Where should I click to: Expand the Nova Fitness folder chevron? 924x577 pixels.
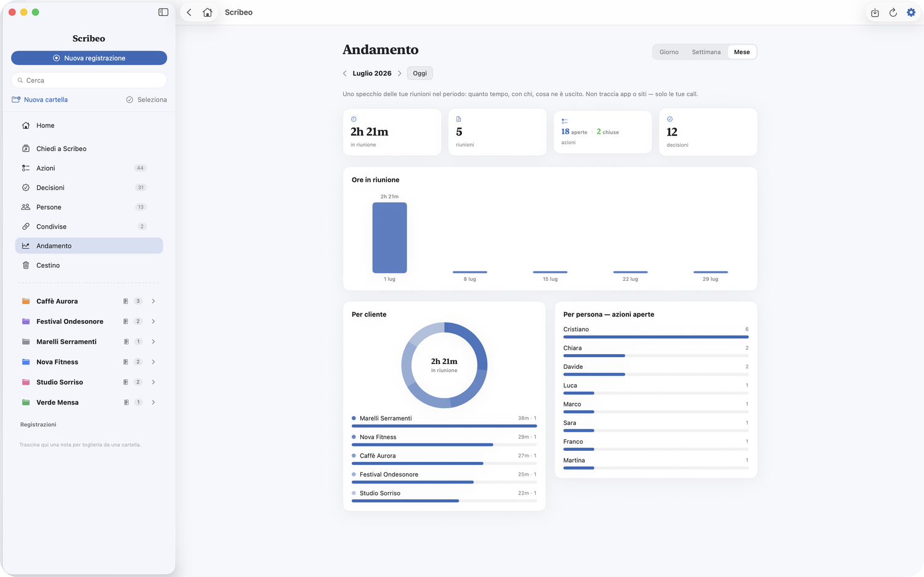pyautogui.click(x=153, y=362)
